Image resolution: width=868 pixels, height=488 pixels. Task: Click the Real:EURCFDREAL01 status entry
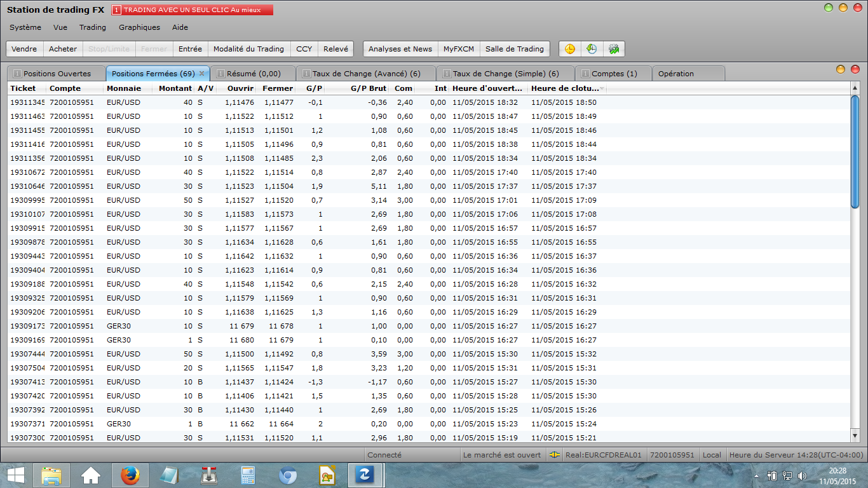point(604,455)
